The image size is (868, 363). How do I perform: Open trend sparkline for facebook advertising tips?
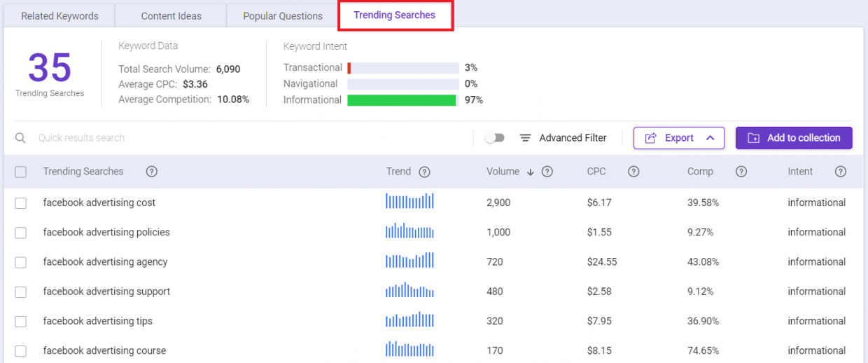409,320
